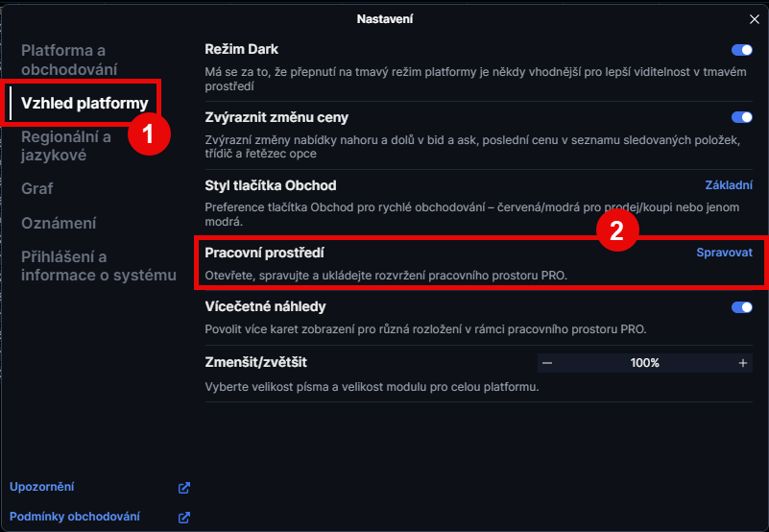
Task: Open Přihlášení a informace o systému
Action: point(98,266)
